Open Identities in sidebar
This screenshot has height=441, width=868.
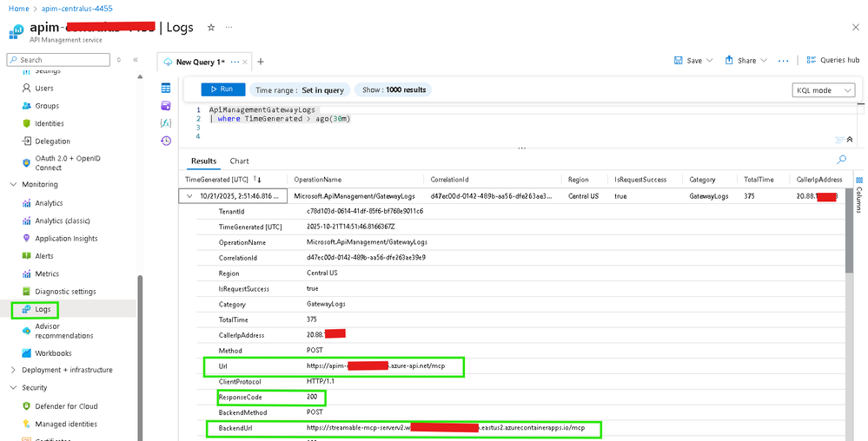click(x=50, y=123)
